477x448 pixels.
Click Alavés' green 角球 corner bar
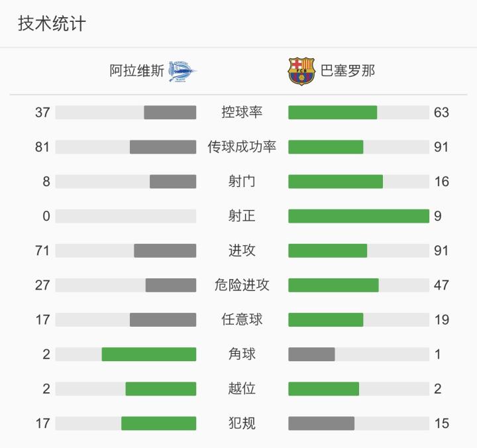pos(149,355)
